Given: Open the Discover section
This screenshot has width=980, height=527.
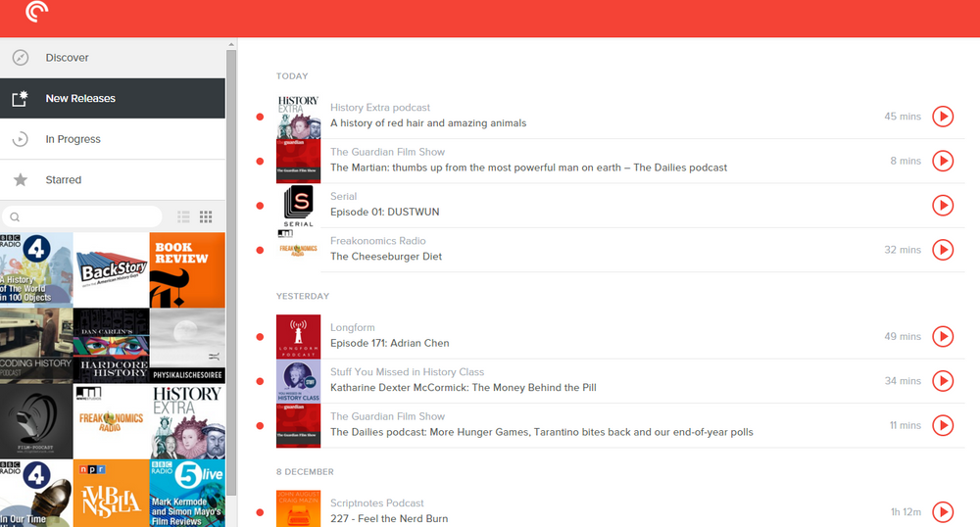Looking at the screenshot, I should click(x=66, y=58).
